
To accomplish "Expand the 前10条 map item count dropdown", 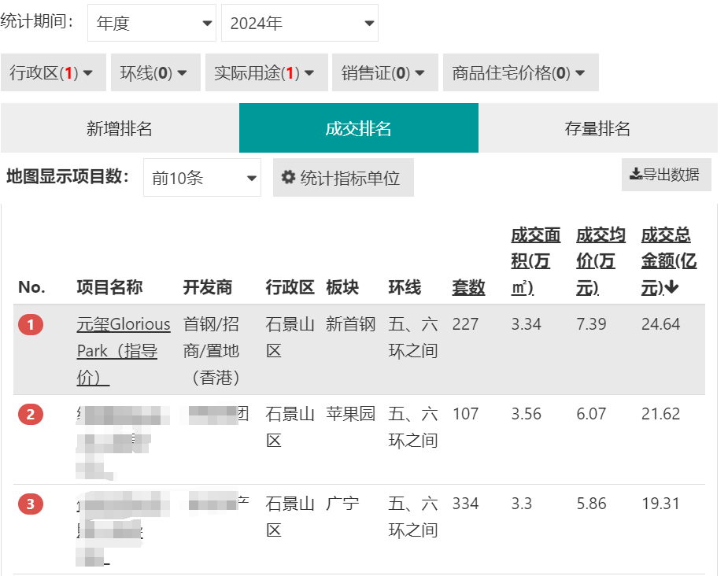I will (202, 178).
